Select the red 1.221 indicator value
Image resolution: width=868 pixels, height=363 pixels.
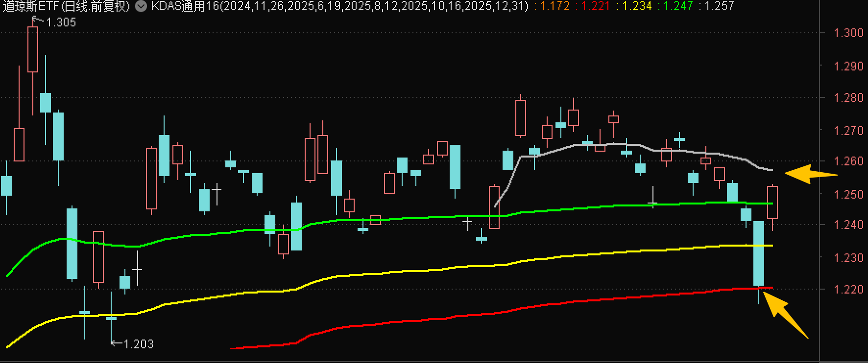[x=594, y=6]
